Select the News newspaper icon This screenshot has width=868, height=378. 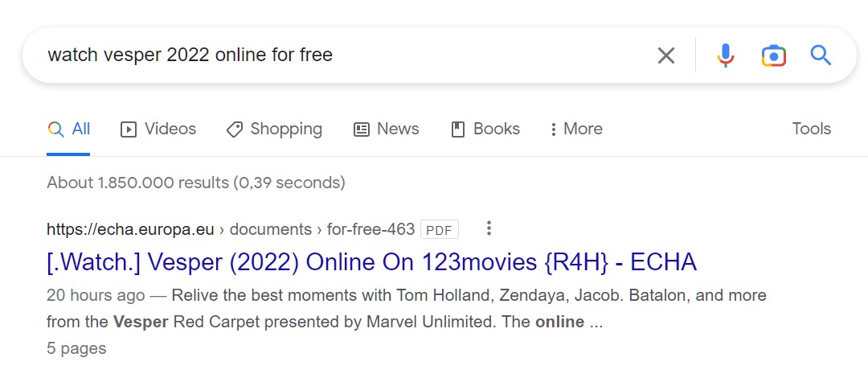pyautogui.click(x=362, y=129)
